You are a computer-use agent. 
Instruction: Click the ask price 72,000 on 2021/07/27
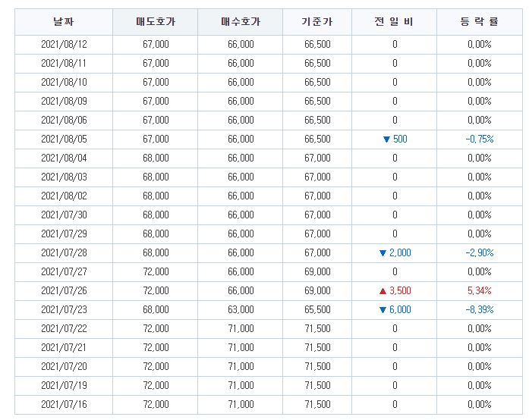[156, 271]
